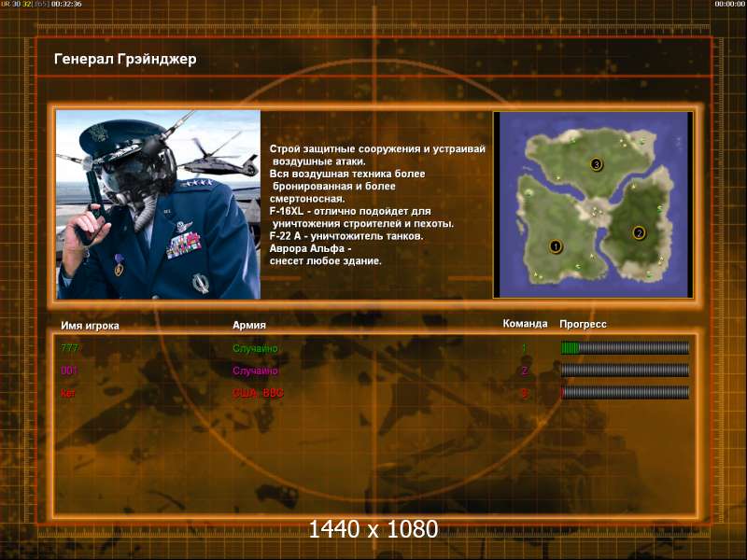Click loading progress bar for player ket
Viewport: 747px width, 560px height.
pos(625,392)
